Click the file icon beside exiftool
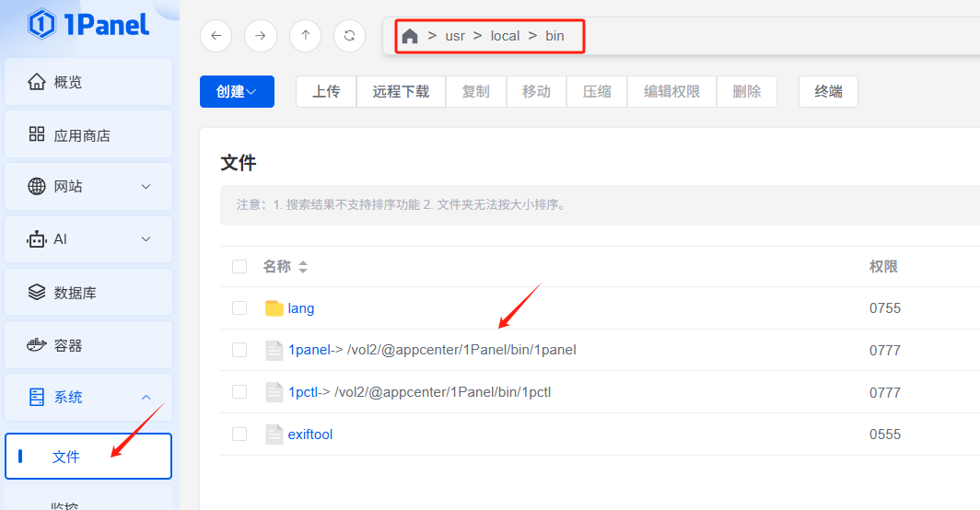This screenshot has height=510, width=980. click(274, 434)
